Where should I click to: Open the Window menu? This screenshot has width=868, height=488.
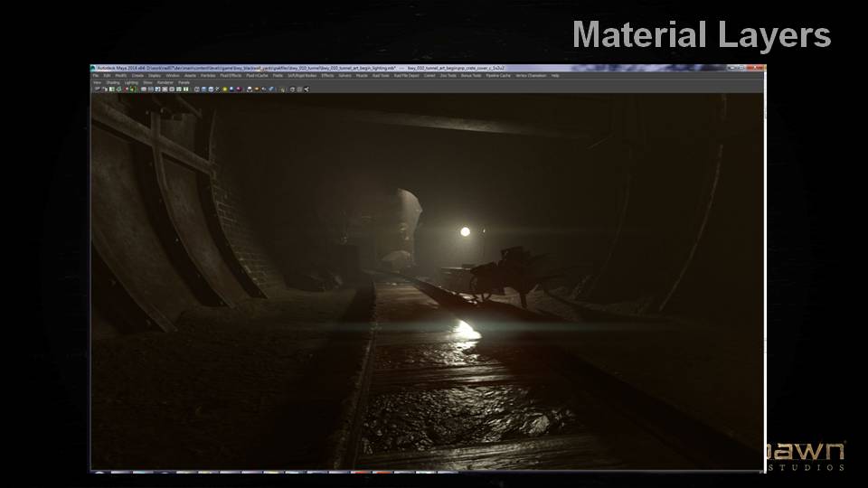pyautogui.click(x=173, y=76)
